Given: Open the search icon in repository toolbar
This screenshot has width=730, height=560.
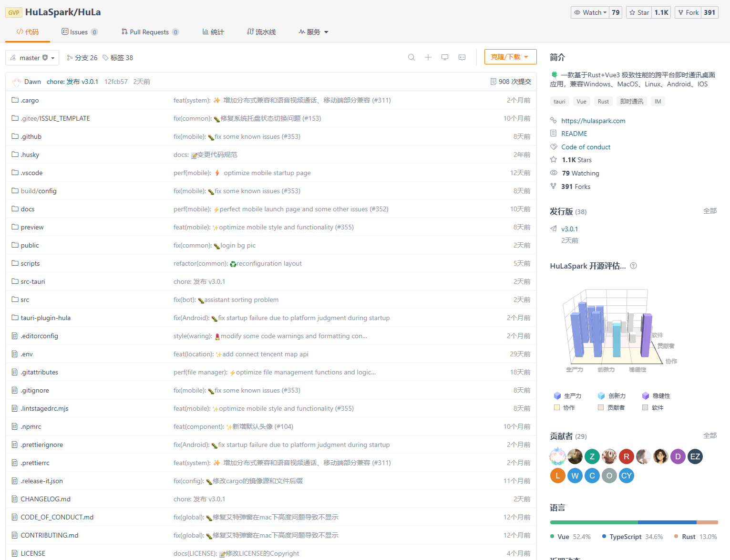Looking at the screenshot, I should point(411,57).
